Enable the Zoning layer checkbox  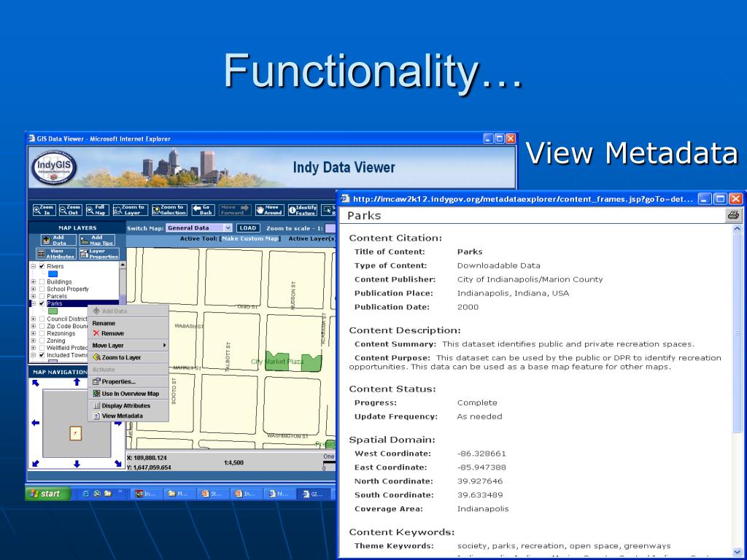[x=42, y=341]
